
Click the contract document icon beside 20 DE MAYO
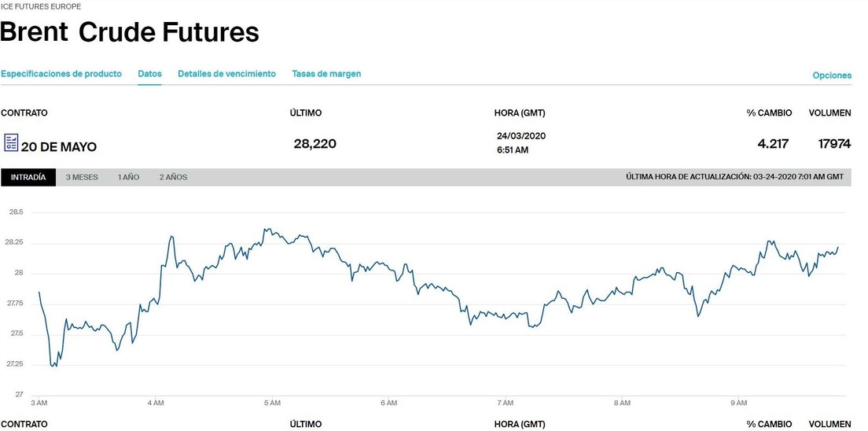pos(11,142)
